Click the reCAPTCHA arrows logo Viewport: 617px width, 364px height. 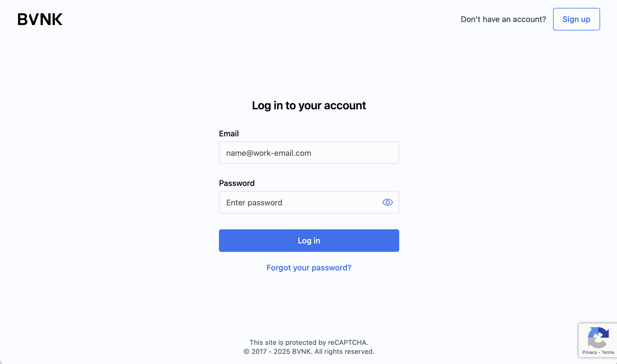coord(598,337)
